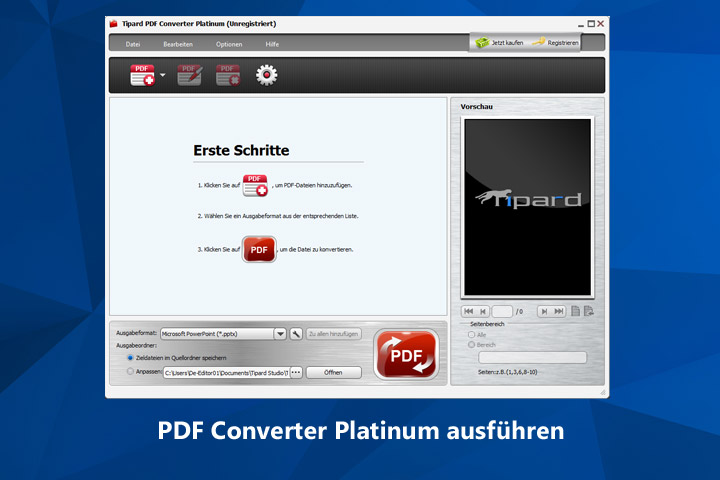The height and width of the screenshot is (480, 720).
Task: Click the browse folder ellipsis button
Action: (x=296, y=373)
